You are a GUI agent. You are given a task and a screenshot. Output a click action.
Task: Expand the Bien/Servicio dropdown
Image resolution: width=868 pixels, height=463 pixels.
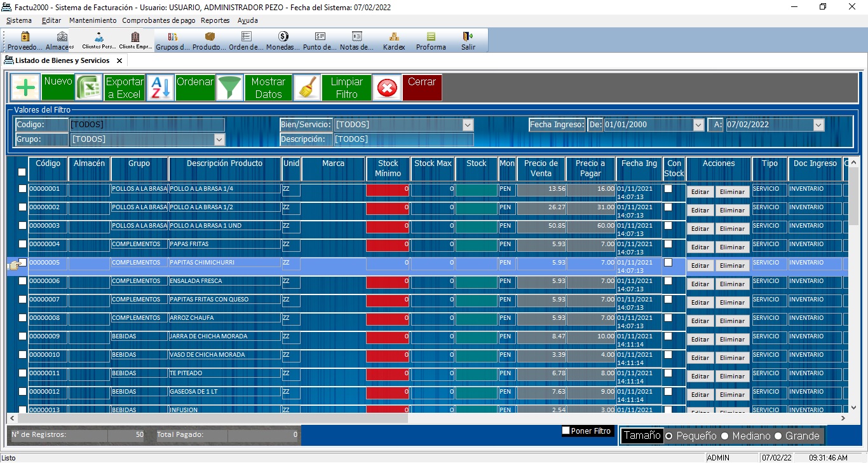coord(468,125)
